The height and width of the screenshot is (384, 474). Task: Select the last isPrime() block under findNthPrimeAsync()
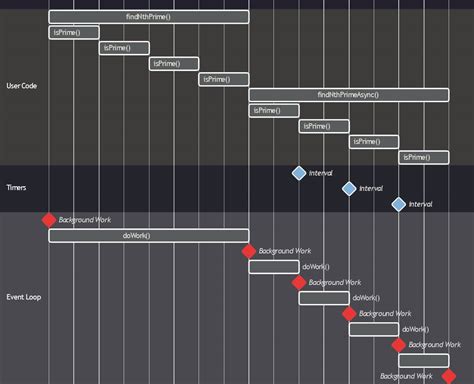pyautogui.click(x=424, y=157)
